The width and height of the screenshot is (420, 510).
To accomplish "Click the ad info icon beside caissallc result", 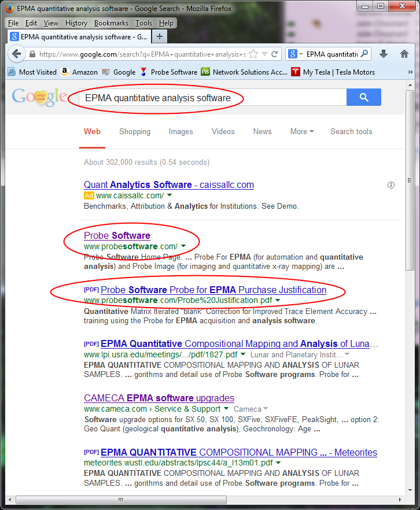I will (x=391, y=185).
